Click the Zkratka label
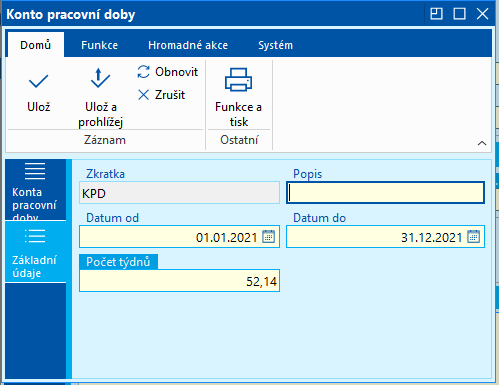The image size is (499, 385). pyautogui.click(x=105, y=174)
